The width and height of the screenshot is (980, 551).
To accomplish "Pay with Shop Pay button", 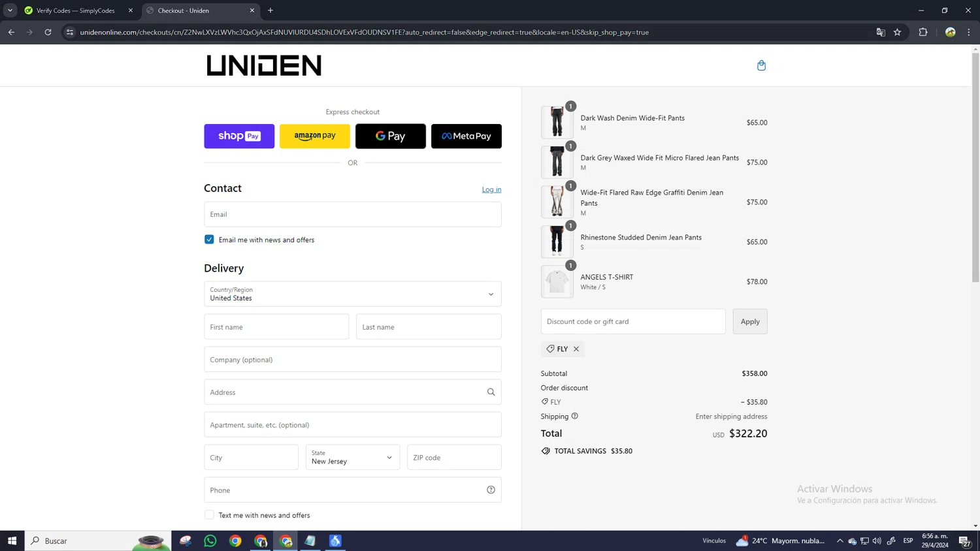I will (239, 136).
